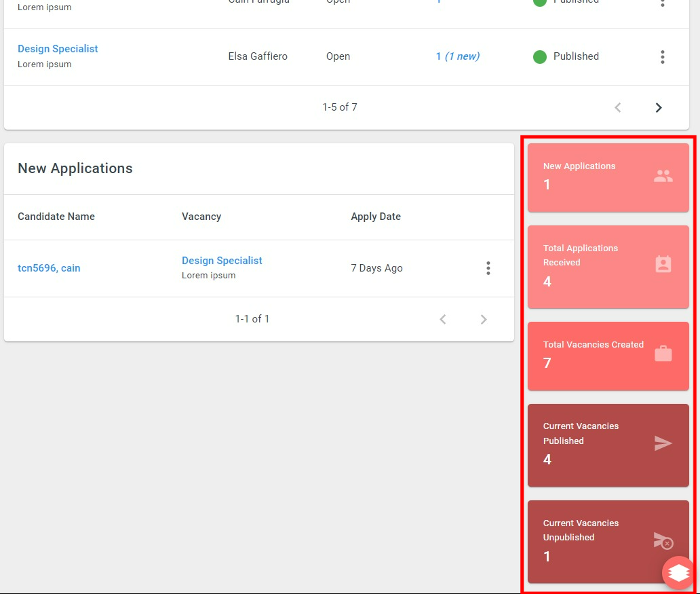Go to the previous page of the 1-5 of 7 list

(x=618, y=108)
